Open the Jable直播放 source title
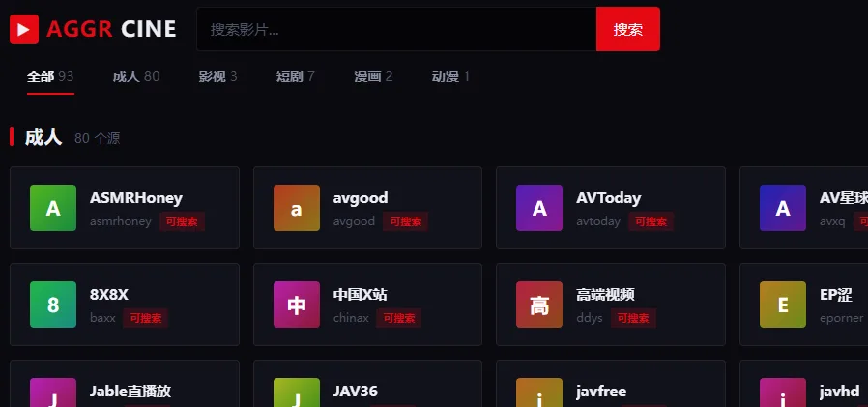 click(x=130, y=392)
